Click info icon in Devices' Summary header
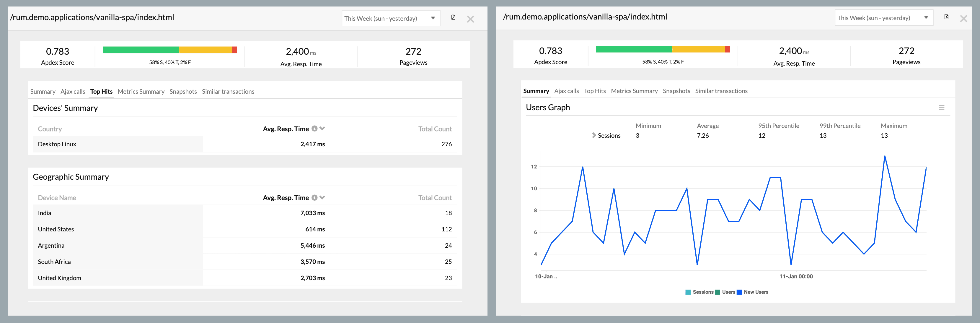Viewport: 980px width, 323px height. click(x=314, y=129)
